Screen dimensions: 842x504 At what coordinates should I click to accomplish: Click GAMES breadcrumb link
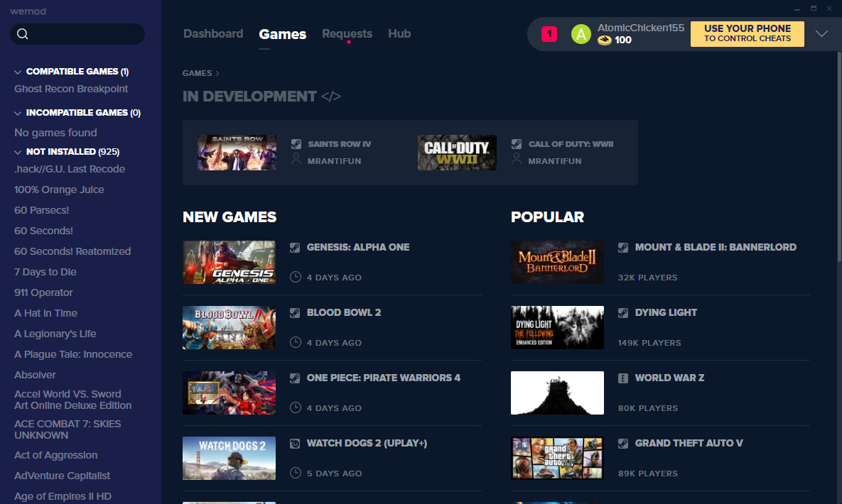(x=197, y=74)
